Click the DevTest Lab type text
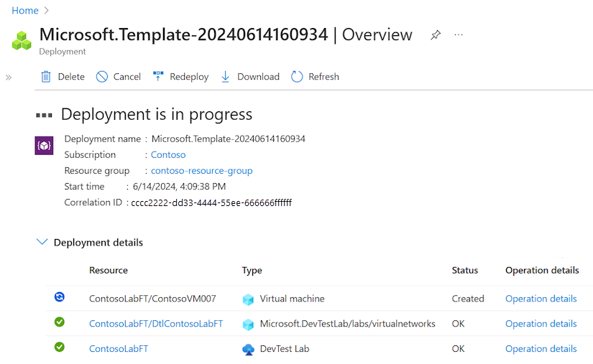The width and height of the screenshot is (593, 364). 285,348
